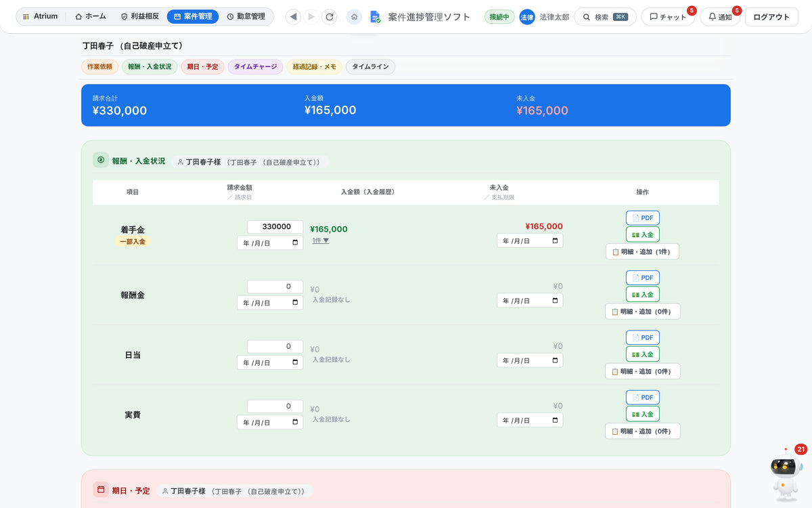The image size is (812, 508).
Task: Click the 日当 請求金額 input field
Action: [x=275, y=346]
